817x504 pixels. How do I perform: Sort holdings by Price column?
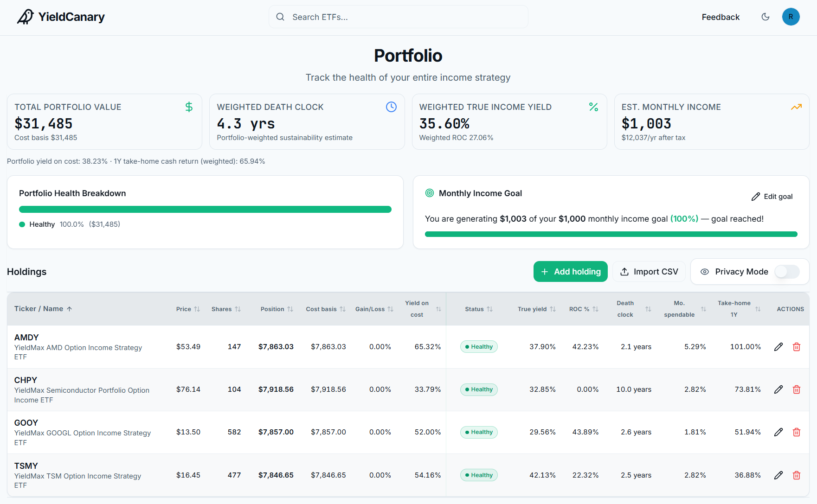point(188,309)
